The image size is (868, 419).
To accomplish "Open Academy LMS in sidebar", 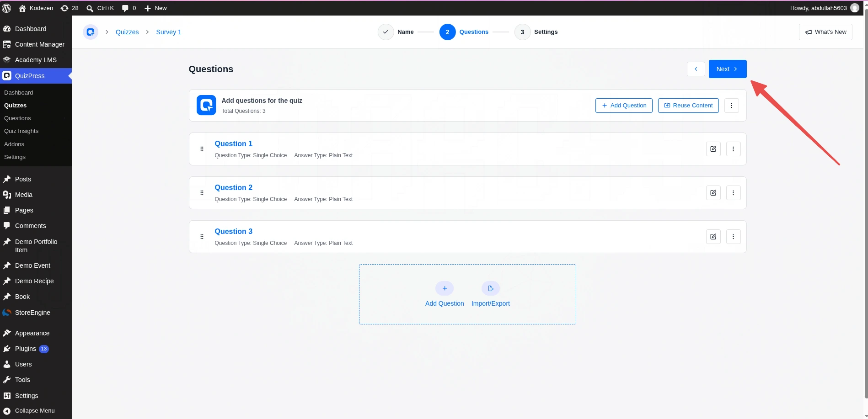I will point(36,60).
